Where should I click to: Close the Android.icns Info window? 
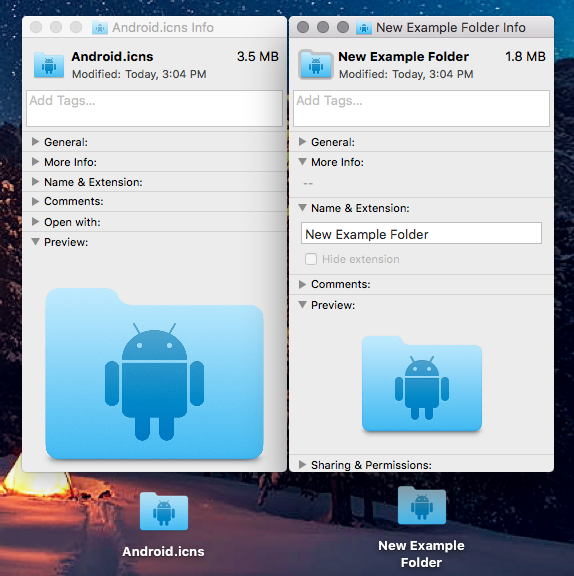(x=36, y=27)
